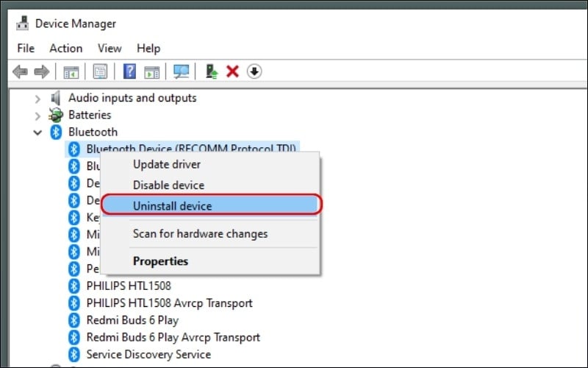Click icon beside Service Discovery Service
This screenshot has width=588, height=368.
pos(74,354)
